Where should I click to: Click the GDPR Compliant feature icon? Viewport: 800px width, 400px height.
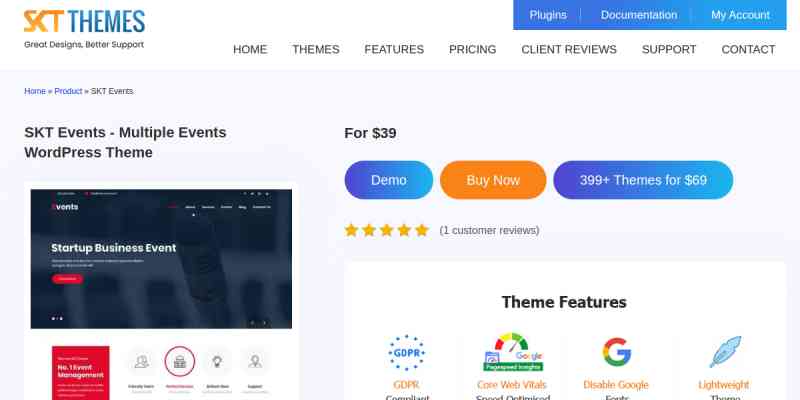pyautogui.click(x=406, y=353)
